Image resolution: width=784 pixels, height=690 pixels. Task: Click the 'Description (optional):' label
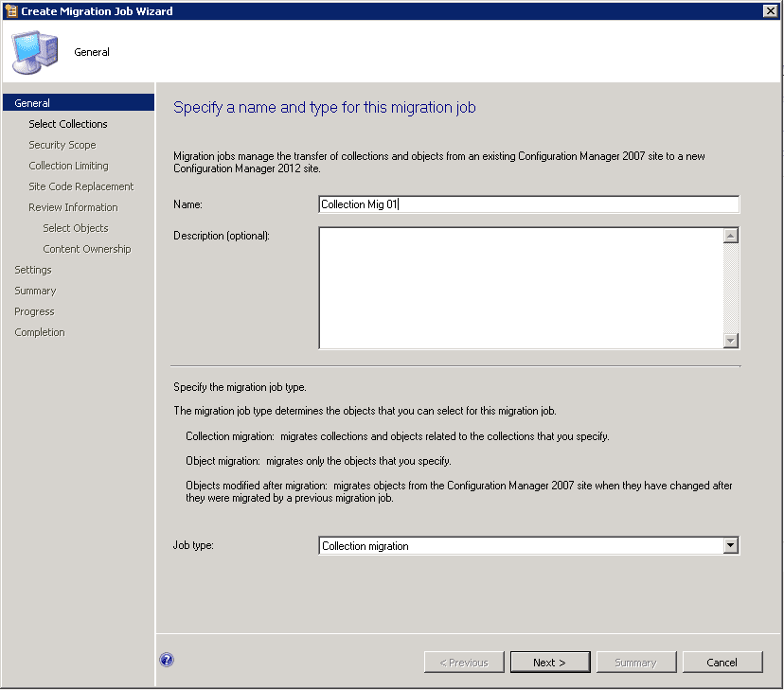pos(222,236)
